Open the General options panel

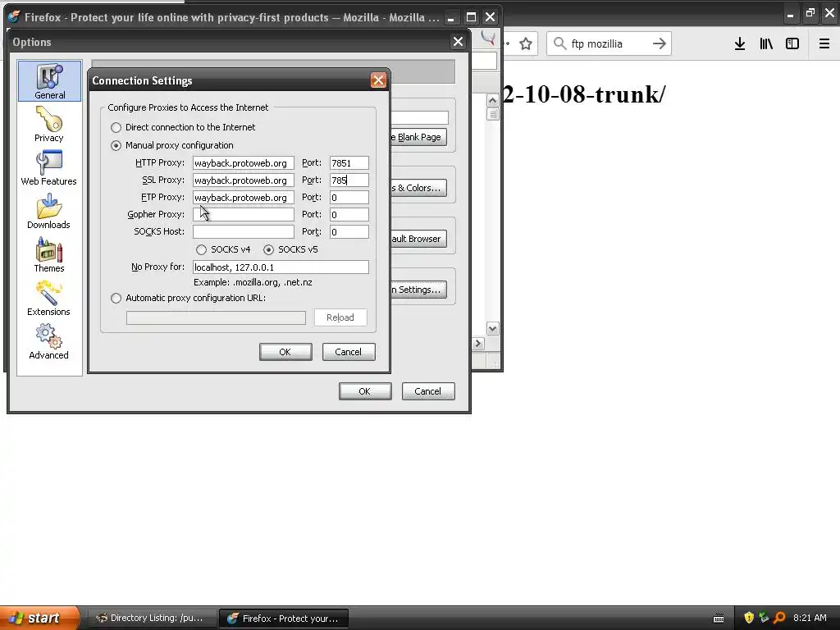coord(49,81)
